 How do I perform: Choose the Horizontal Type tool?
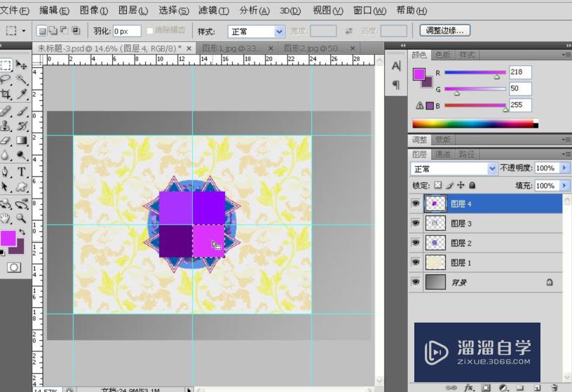click(22, 172)
